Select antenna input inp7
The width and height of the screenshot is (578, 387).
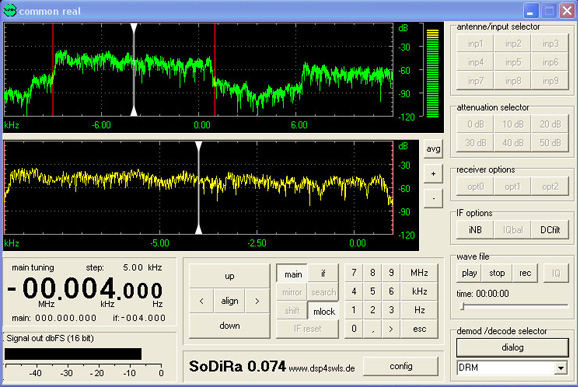tap(475, 80)
